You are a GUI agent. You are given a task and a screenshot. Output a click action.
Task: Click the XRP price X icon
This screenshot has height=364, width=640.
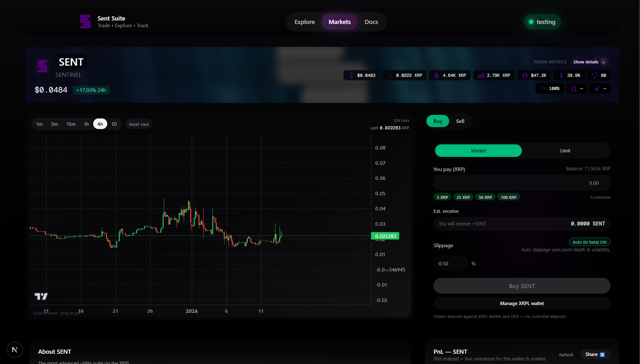point(390,76)
